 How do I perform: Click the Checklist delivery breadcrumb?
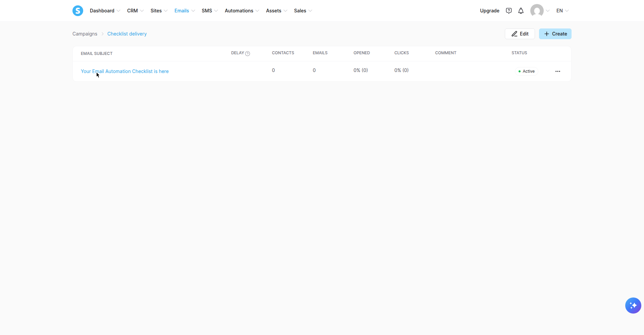pos(127,34)
